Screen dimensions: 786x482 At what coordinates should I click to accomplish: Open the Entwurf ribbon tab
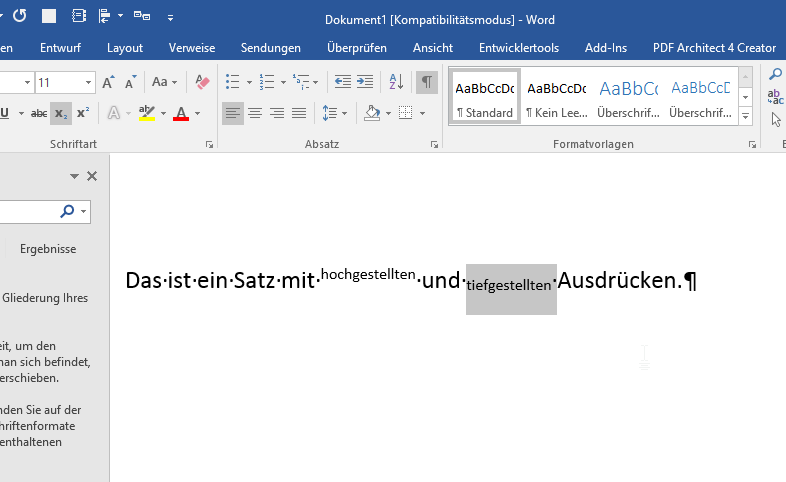60,48
